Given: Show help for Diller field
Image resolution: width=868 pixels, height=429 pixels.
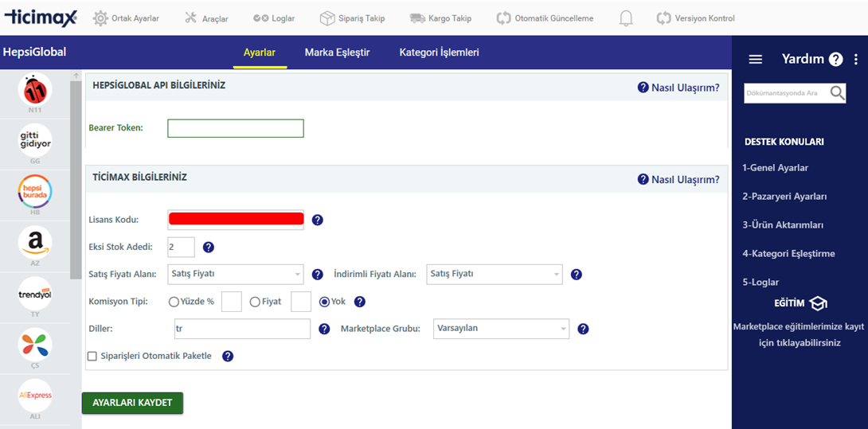Looking at the screenshot, I should point(324,329).
